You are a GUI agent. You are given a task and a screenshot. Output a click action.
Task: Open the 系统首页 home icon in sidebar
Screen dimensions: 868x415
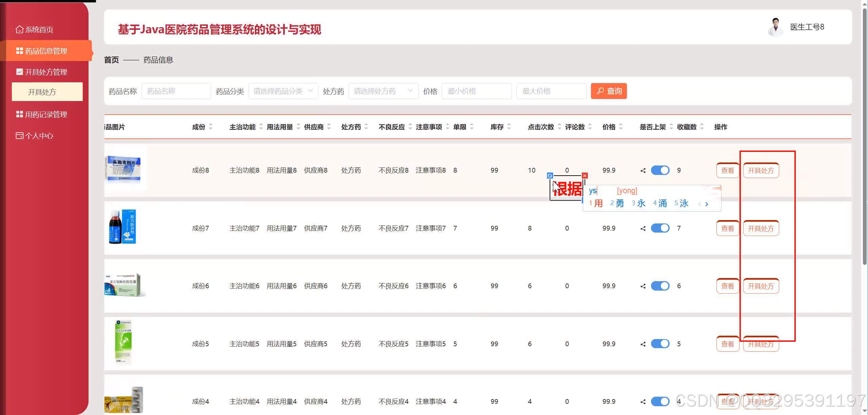19,29
